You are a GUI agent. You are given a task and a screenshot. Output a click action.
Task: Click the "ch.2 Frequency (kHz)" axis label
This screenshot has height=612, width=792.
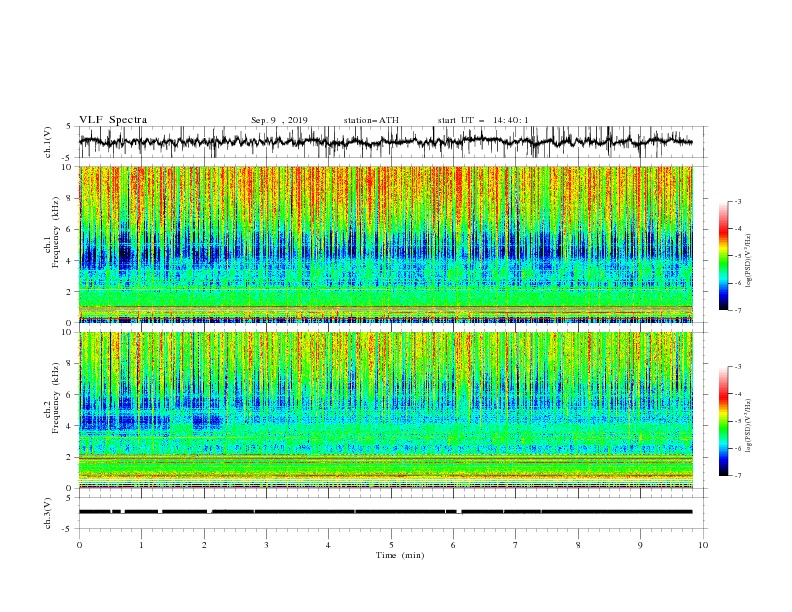click(51, 397)
